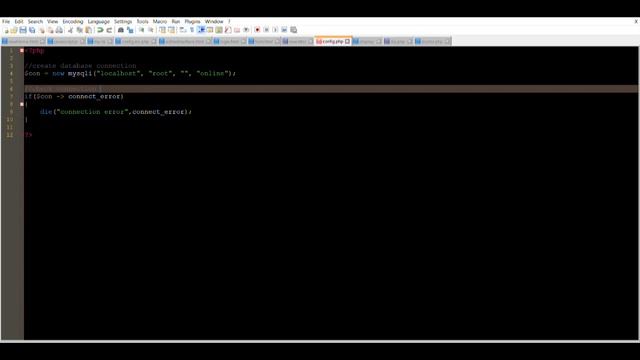Click line number 12 in margin

coord(10,135)
